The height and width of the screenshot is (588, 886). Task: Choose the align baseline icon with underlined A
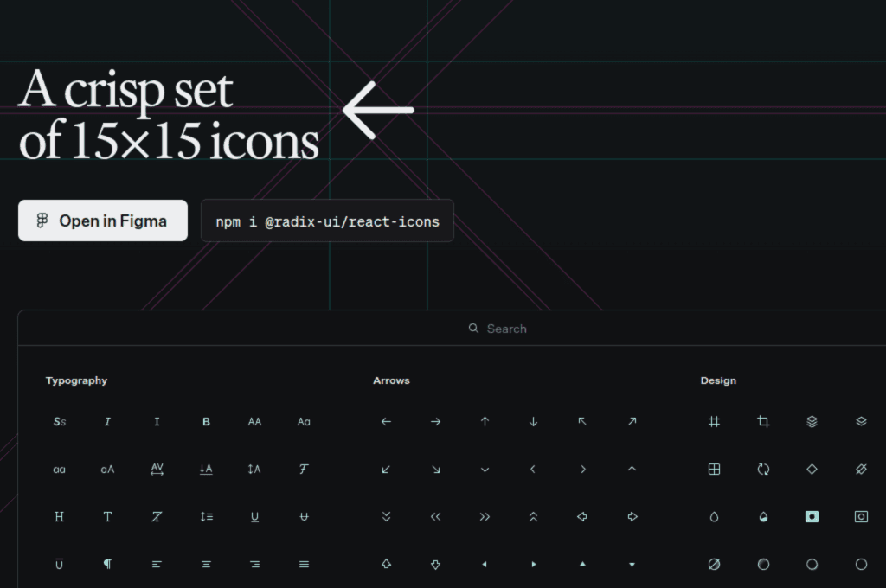(x=206, y=470)
